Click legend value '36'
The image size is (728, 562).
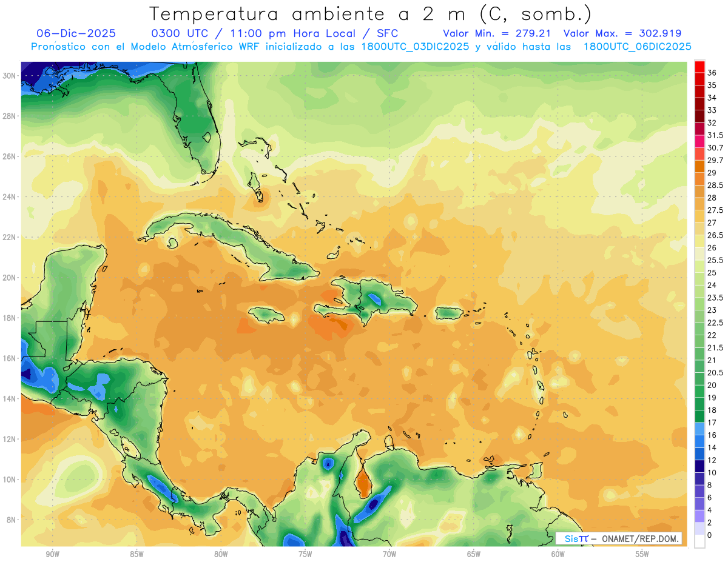coord(712,72)
